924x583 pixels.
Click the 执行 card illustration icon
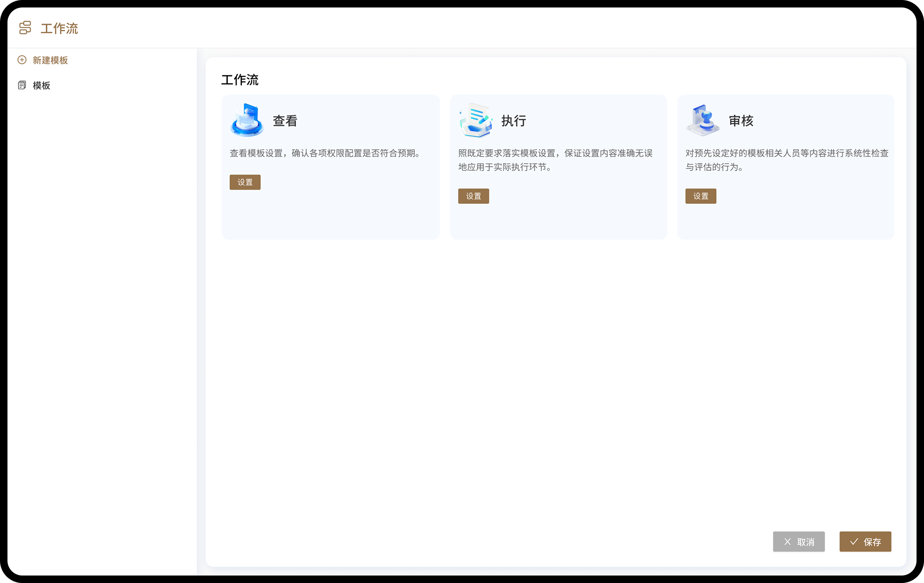pyautogui.click(x=475, y=120)
